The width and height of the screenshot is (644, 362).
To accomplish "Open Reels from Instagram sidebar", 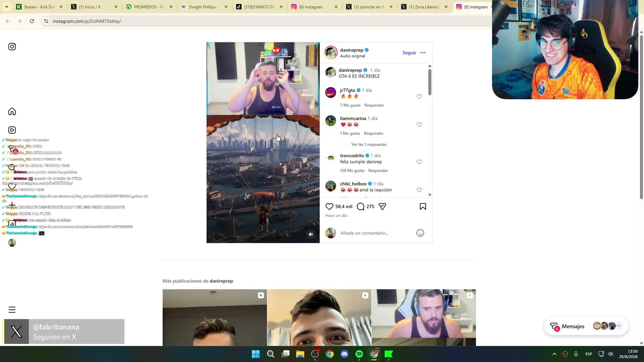I will coord(12,130).
